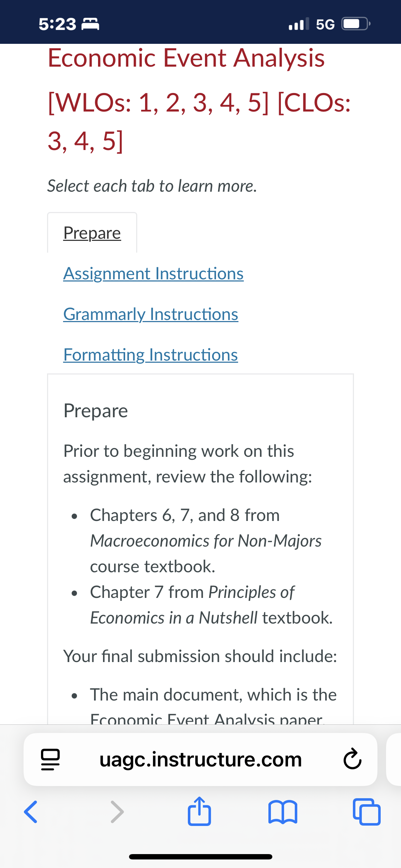Tap the Economic Event Analysis heading
401x868 pixels.
click(x=186, y=58)
